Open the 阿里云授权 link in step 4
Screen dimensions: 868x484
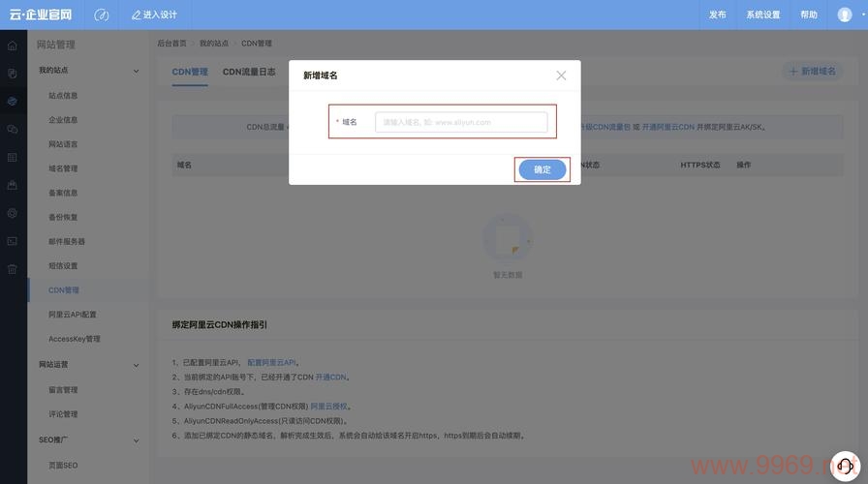pyautogui.click(x=328, y=407)
